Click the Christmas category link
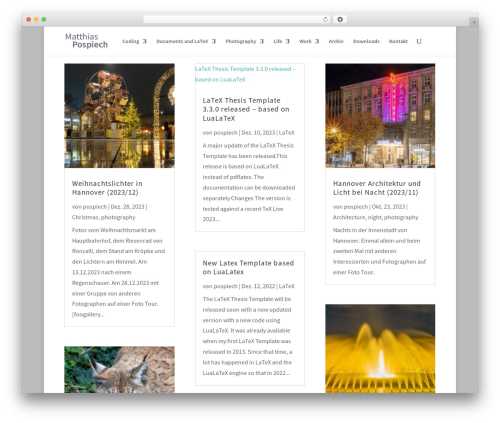 coord(85,217)
